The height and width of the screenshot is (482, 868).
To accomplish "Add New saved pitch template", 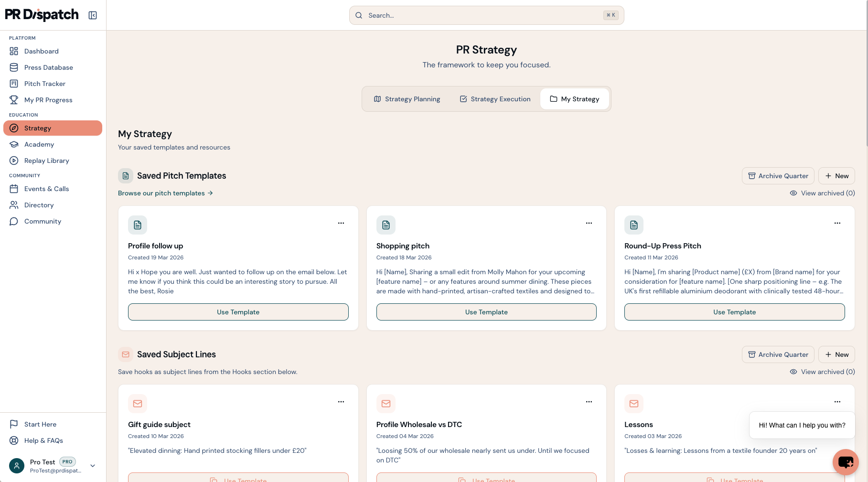I will point(836,176).
